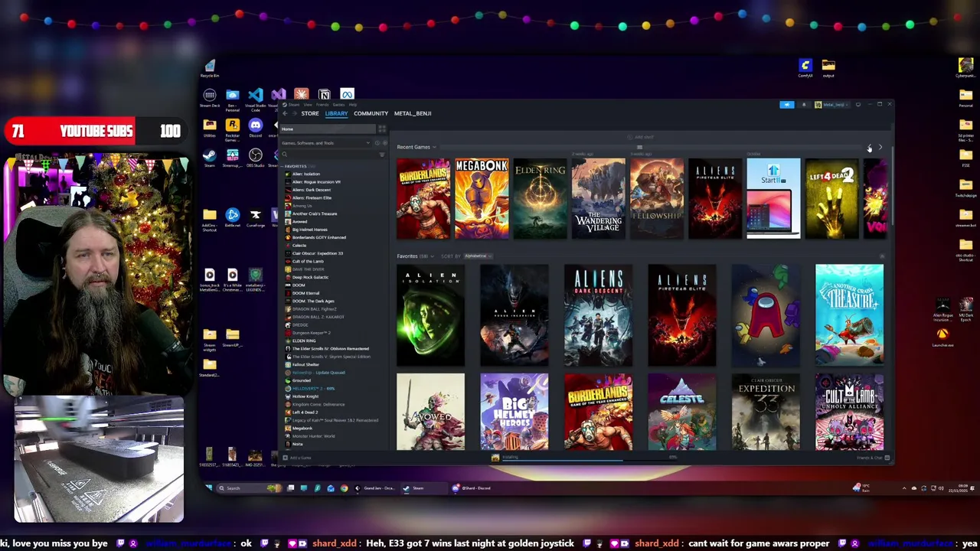Switch to the STORE tab
Image resolution: width=980 pixels, height=551 pixels.
(310, 113)
